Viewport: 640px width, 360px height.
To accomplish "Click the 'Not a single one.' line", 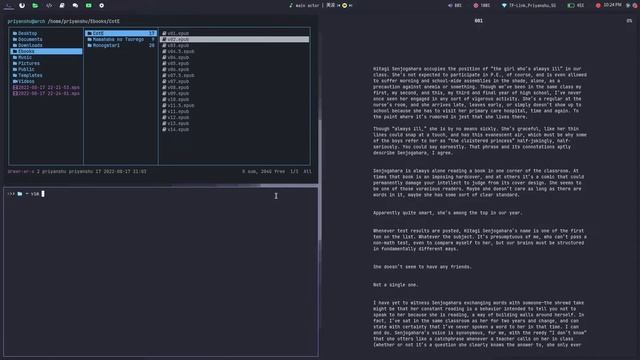I will pyautogui.click(x=396, y=285).
